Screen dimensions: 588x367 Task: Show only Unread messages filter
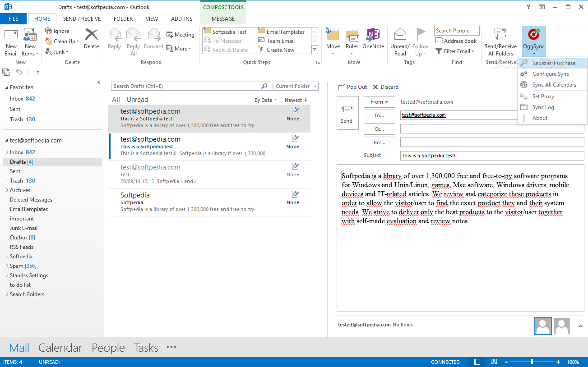click(137, 100)
